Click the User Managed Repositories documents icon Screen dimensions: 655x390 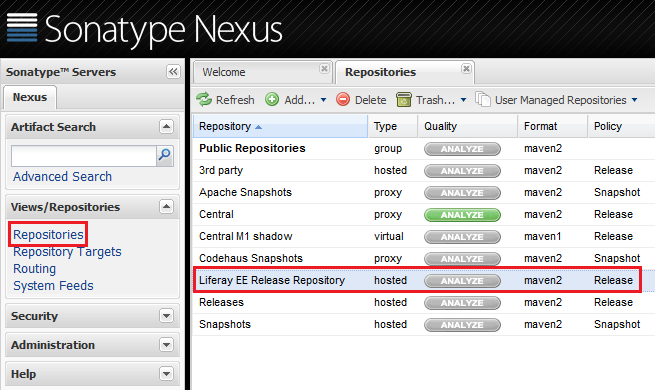click(483, 99)
